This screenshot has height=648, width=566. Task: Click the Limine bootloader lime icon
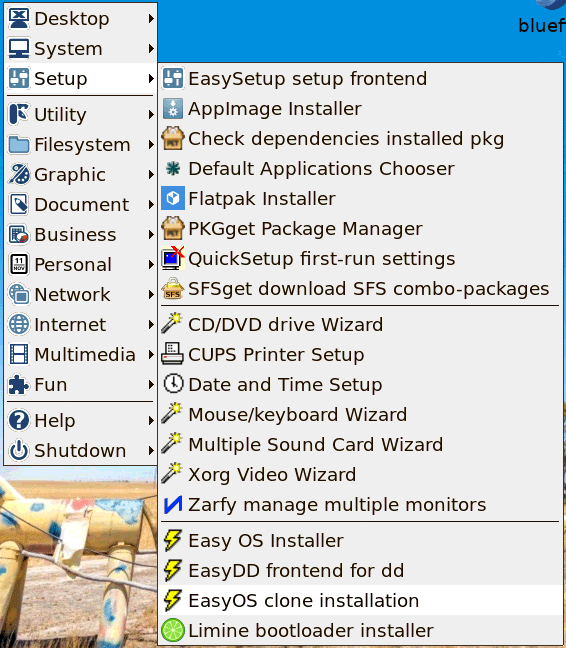tap(173, 630)
